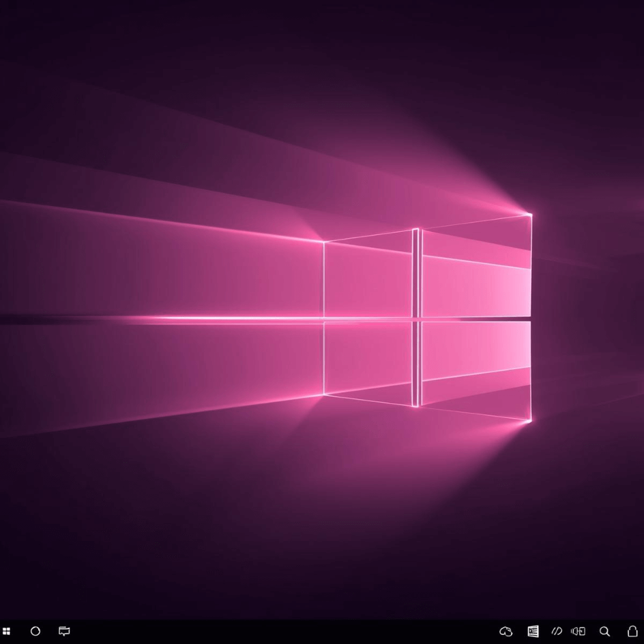Click the magnifying glass search icon

coord(605,631)
